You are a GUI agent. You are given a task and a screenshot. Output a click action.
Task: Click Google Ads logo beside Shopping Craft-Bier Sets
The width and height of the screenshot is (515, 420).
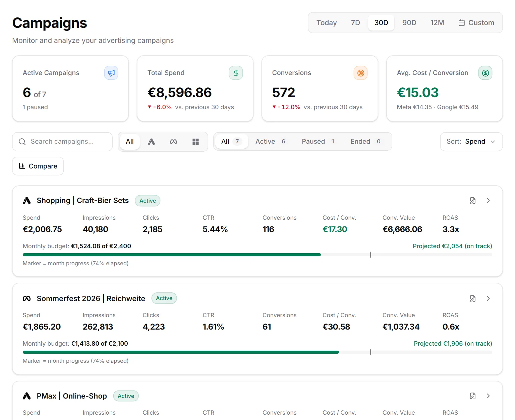(x=27, y=200)
